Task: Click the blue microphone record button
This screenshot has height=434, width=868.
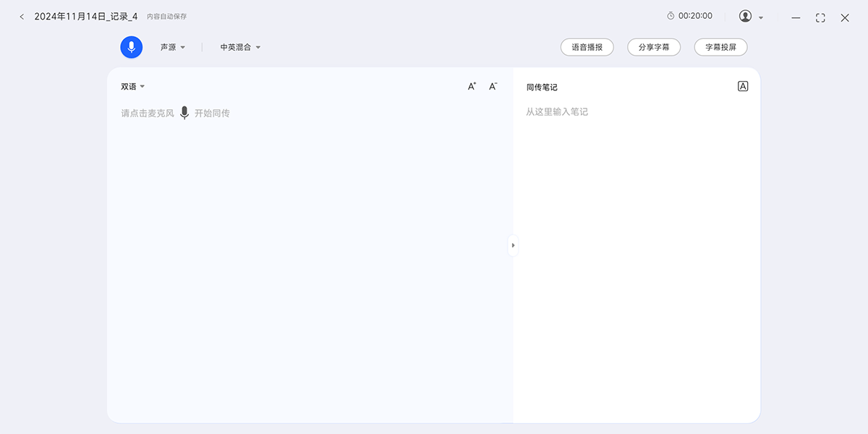Action: tap(131, 47)
